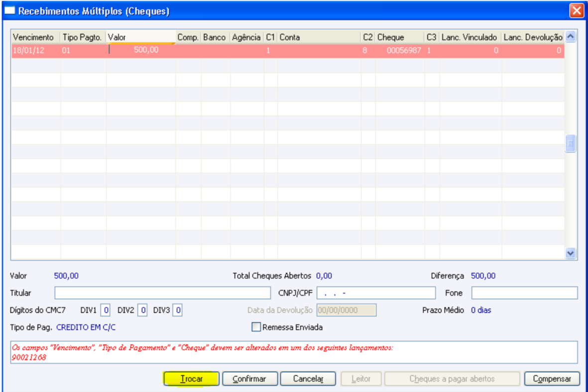The width and height of the screenshot is (588, 392).
Task: Confirm the cheque entries with Confirmar
Action: tap(250, 379)
